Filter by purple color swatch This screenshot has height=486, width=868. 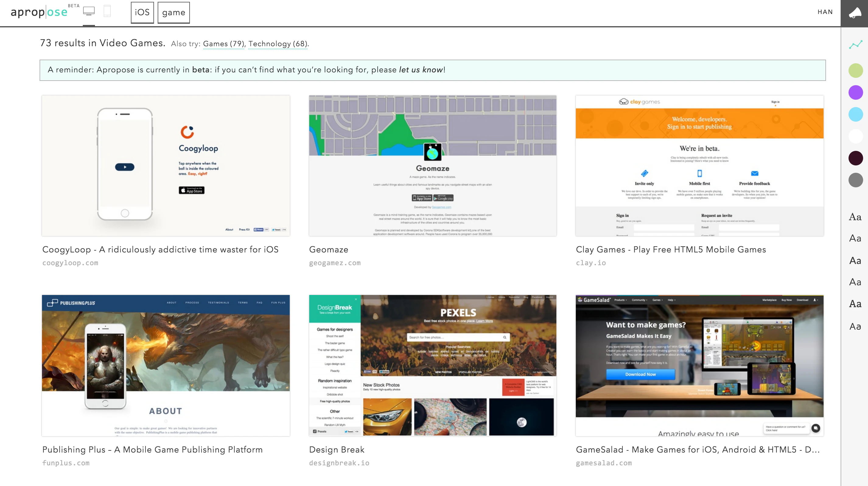[855, 93]
